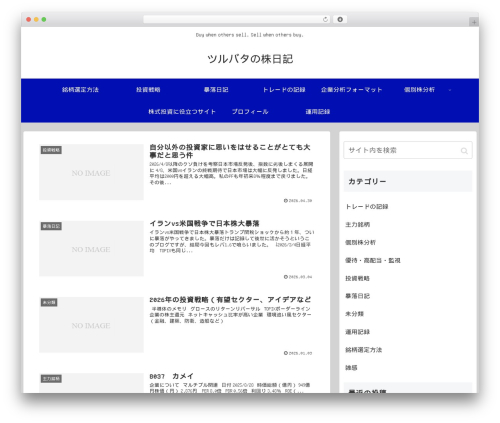Click the 2026年の投資戦略 article's NO IMAGE thumbnail

(x=91, y=325)
